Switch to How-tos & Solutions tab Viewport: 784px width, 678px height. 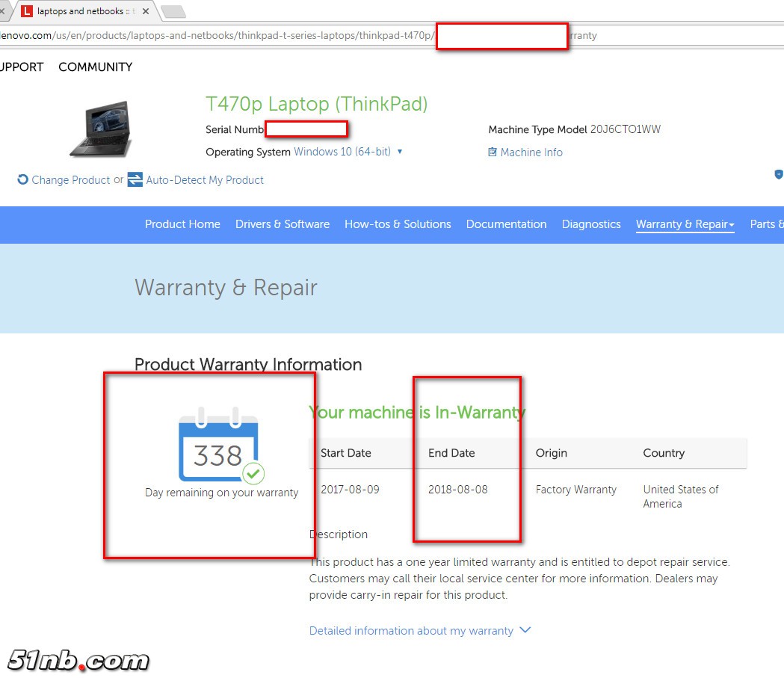coord(398,224)
